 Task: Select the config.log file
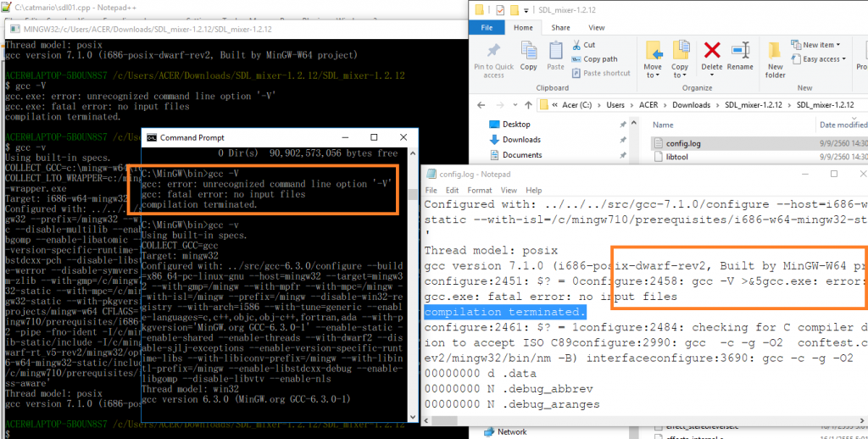683,144
